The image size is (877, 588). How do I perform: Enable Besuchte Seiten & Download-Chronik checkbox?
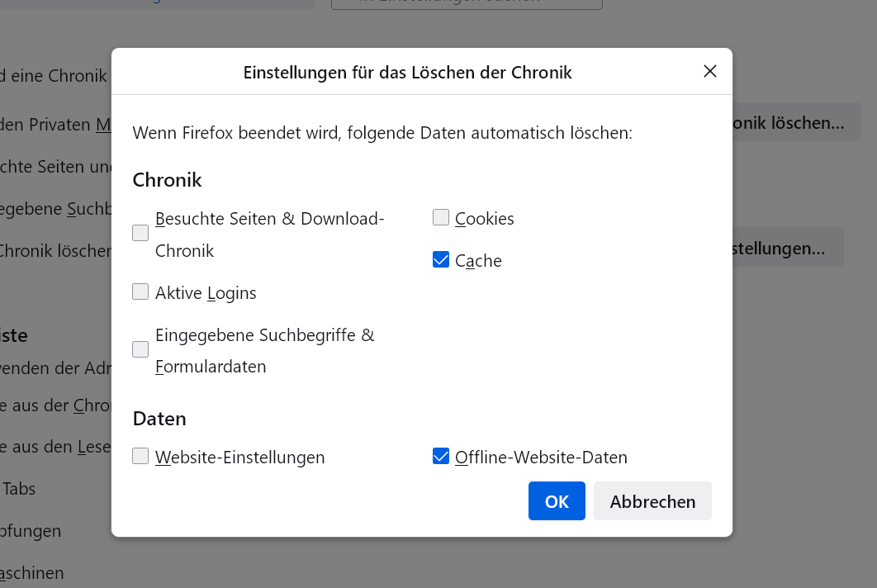(x=140, y=234)
